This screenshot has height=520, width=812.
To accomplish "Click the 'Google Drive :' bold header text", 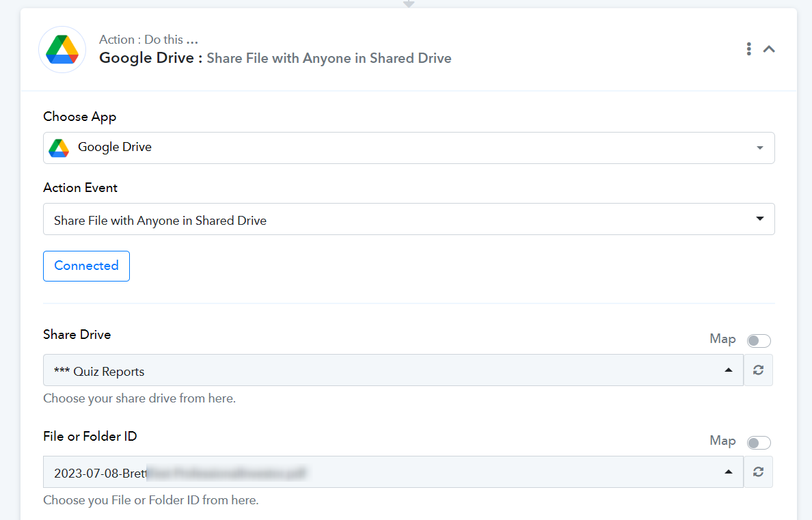I will click(150, 58).
